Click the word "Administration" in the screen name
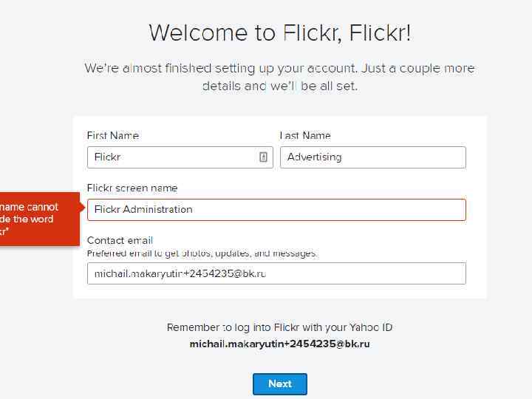 coord(157,210)
